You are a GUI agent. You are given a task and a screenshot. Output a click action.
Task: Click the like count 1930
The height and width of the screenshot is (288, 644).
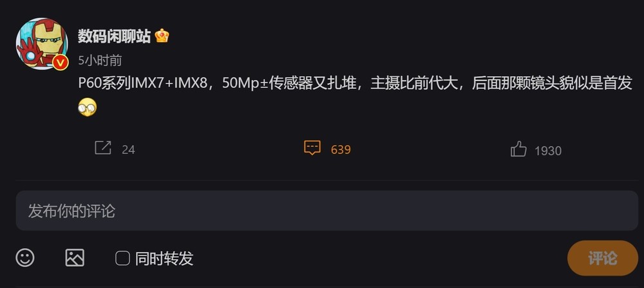click(x=548, y=151)
